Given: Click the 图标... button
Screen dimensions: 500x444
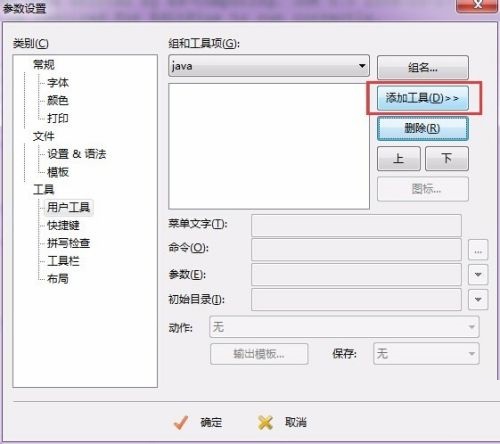Looking at the screenshot, I should click(423, 189).
